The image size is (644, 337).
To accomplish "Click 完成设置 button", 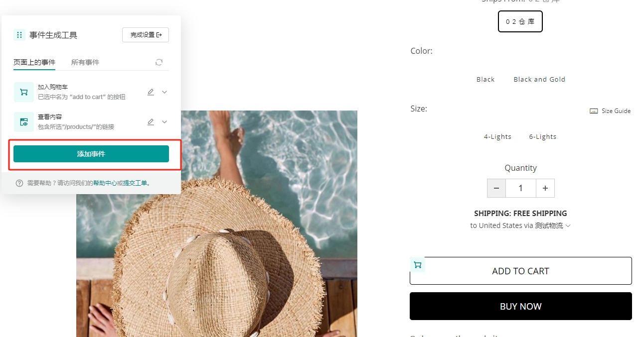I will pyautogui.click(x=146, y=35).
